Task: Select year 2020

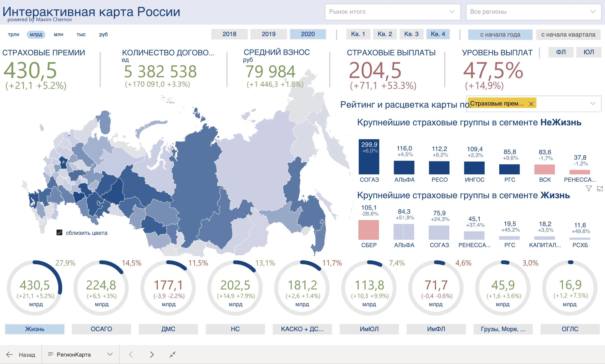Action: tap(308, 34)
